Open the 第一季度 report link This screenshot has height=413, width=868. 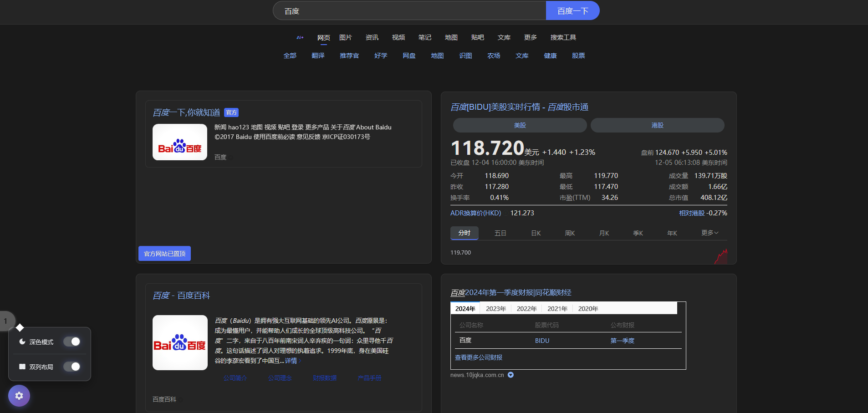(x=623, y=341)
